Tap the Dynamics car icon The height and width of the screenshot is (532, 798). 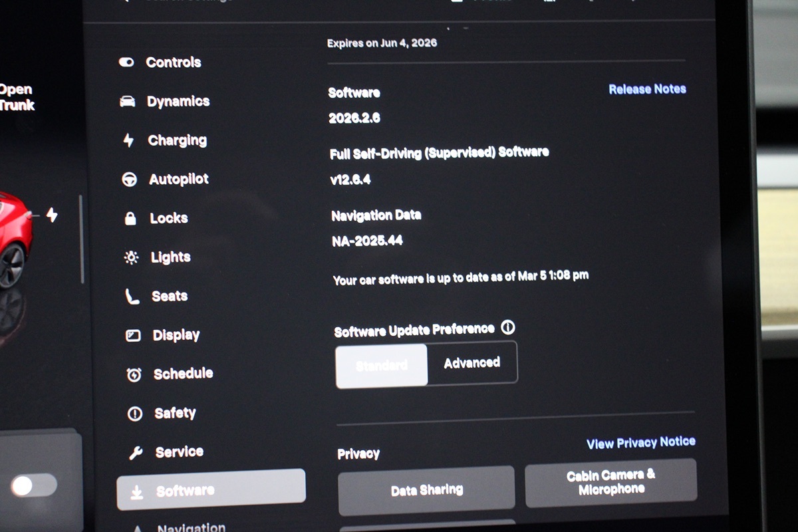pos(127,102)
